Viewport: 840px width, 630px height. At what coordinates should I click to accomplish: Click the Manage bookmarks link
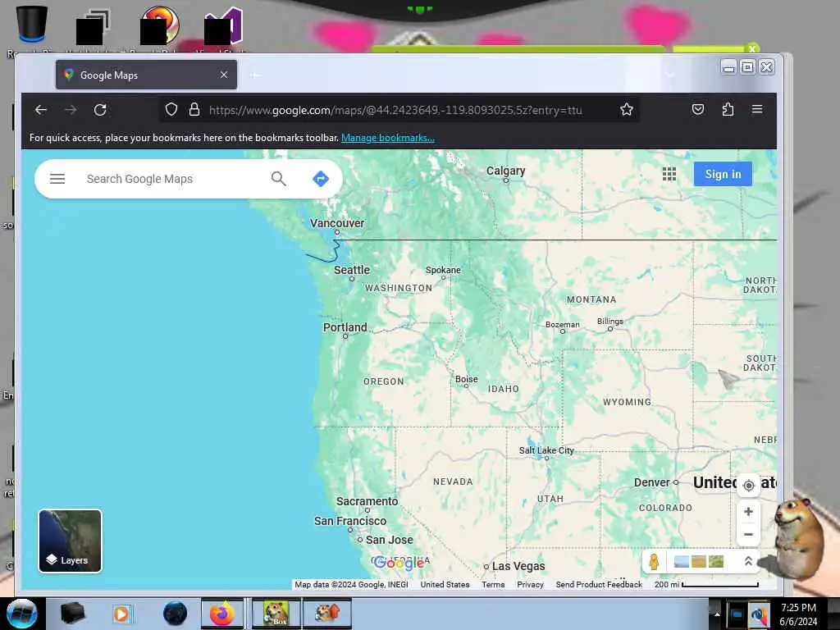[388, 138]
